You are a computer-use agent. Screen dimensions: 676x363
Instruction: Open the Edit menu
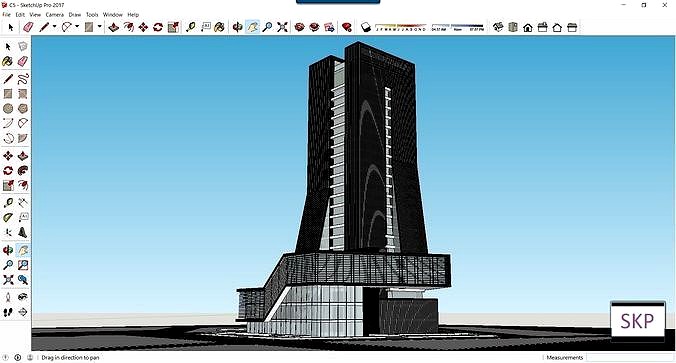point(20,15)
